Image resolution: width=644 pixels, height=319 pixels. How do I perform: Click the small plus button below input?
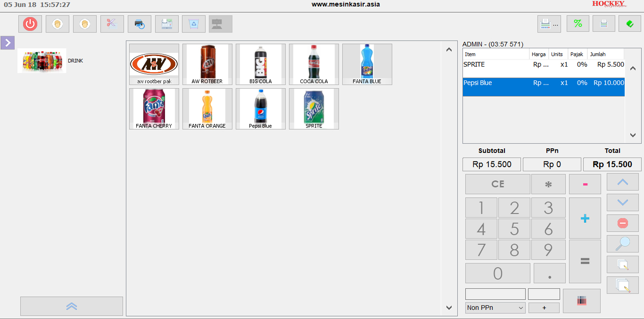click(544, 308)
